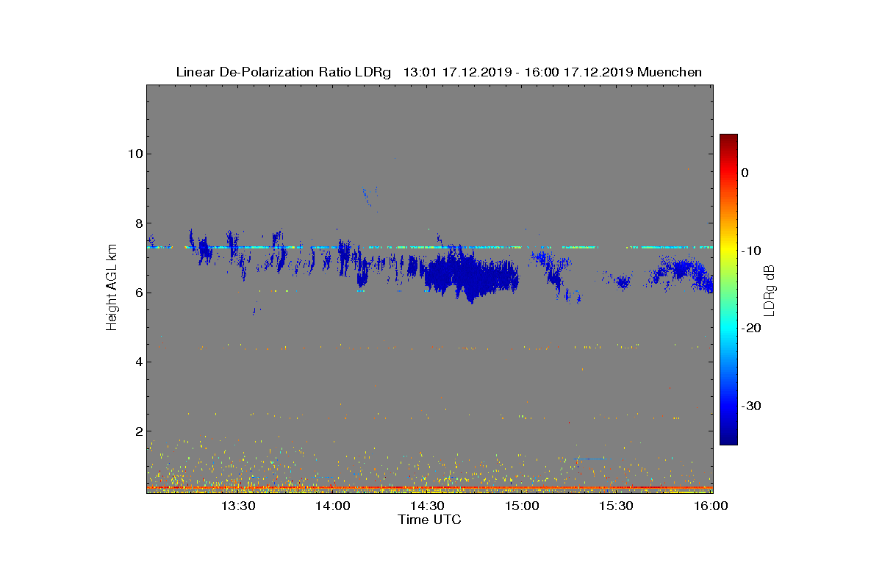Click the height tick label 6
This screenshot has height=588, width=882.
tap(138, 293)
